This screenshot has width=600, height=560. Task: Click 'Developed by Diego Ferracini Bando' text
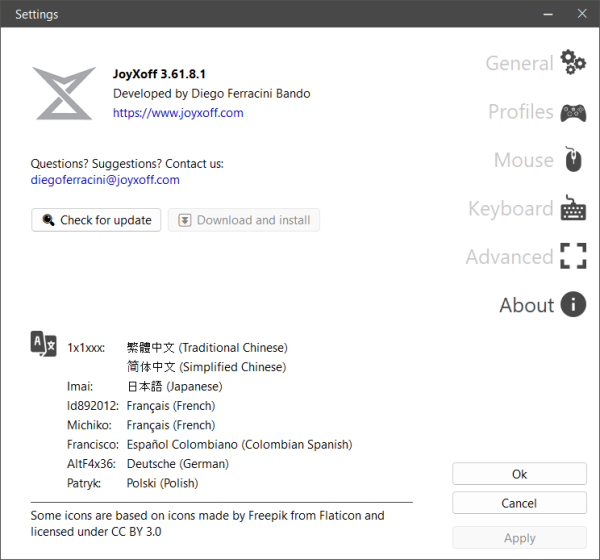click(212, 93)
